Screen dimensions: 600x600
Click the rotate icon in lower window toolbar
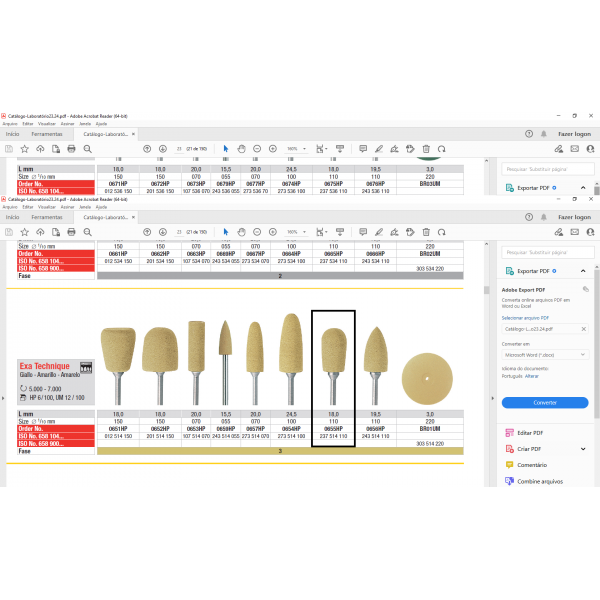pyautogui.click(x=442, y=232)
